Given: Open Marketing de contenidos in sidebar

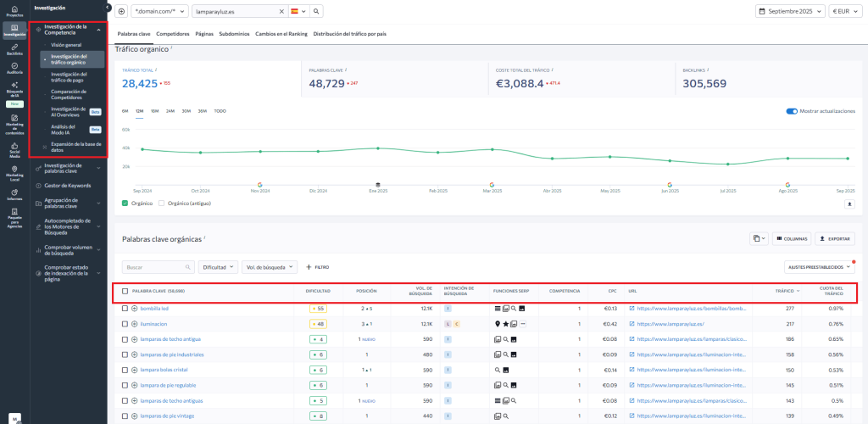Looking at the screenshot, I should [14, 125].
